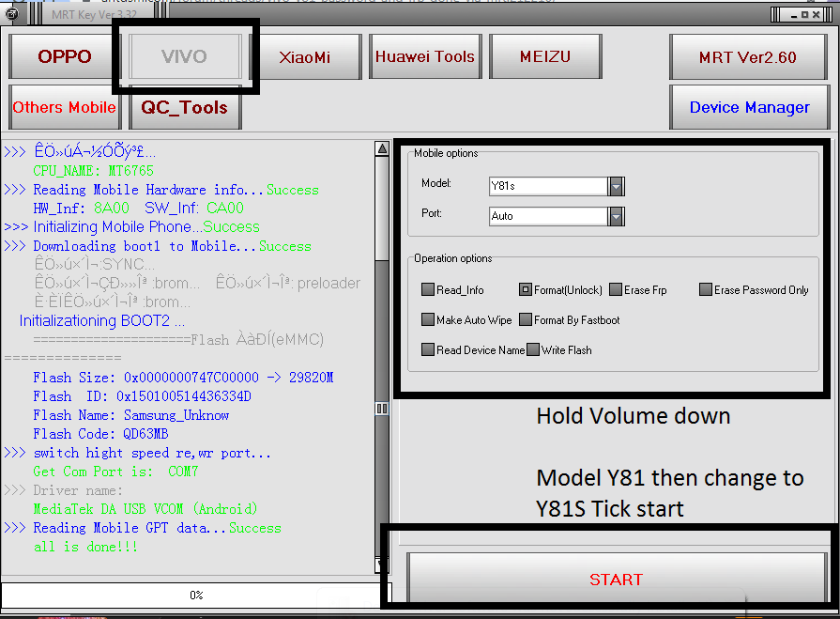Minimize the MRT Key window
The image size is (840, 619).
[x=794, y=15]
